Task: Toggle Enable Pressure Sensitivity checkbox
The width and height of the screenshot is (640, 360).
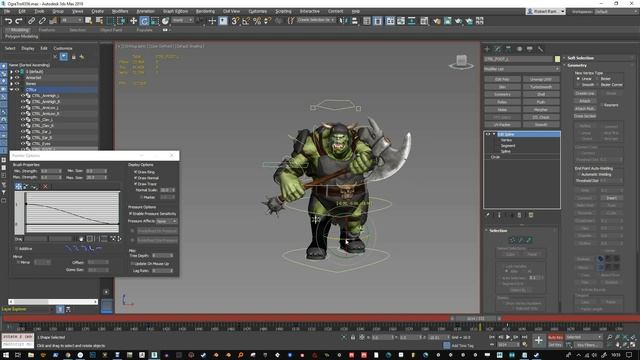Action: (x=131, y=213)
